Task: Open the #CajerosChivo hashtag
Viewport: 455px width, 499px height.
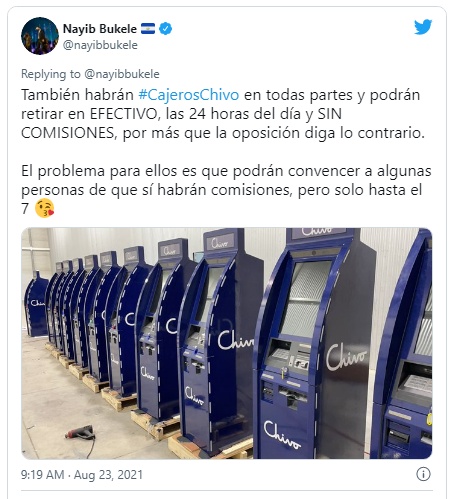Action: pyautogui.click(x=189, y=95)
